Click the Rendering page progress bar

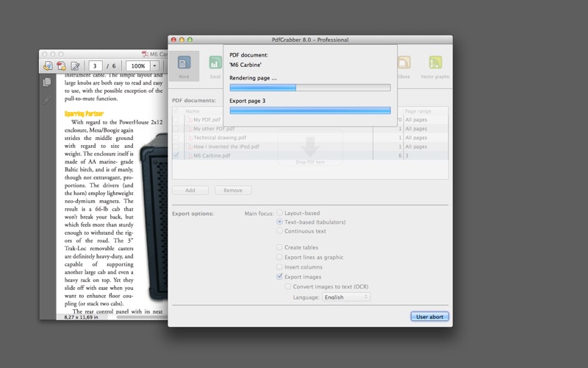click(310, 88)
